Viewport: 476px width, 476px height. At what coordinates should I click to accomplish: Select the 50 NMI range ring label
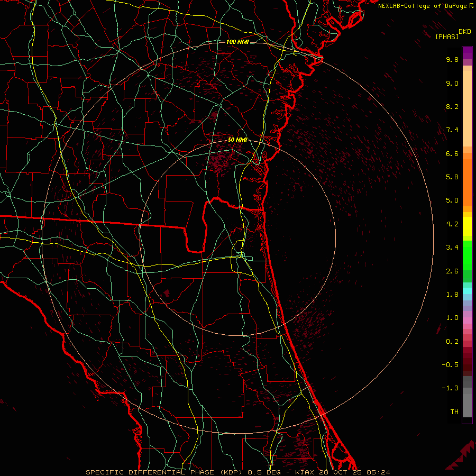coord(237,140)
